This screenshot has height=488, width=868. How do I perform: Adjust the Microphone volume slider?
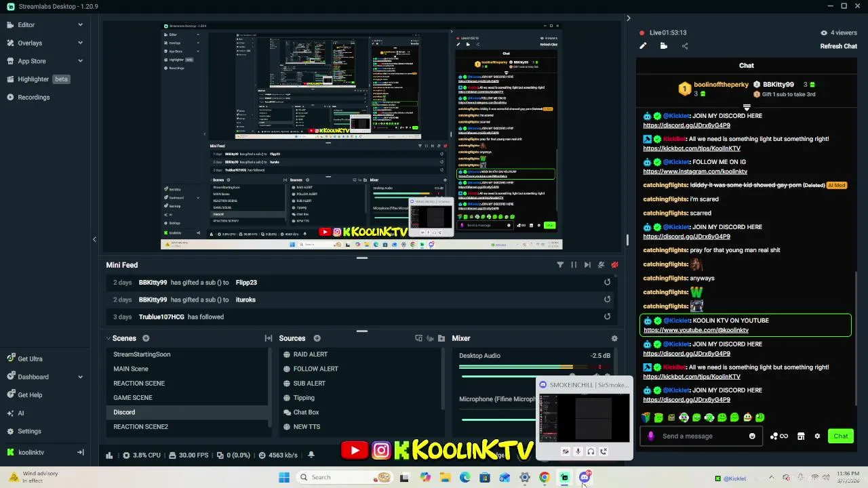pos(498,420)
